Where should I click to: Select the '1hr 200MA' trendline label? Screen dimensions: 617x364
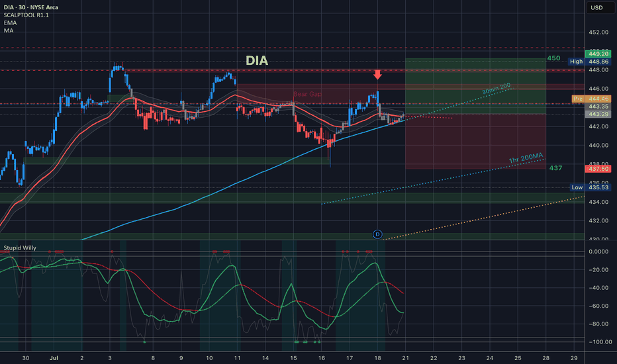pyautogui.click(x=526, y=158)
